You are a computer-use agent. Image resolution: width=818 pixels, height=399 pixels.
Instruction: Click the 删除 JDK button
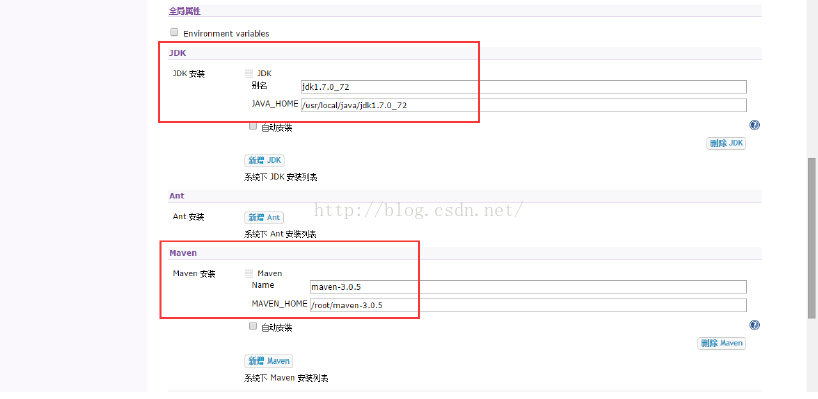click(x=726, y=143)
